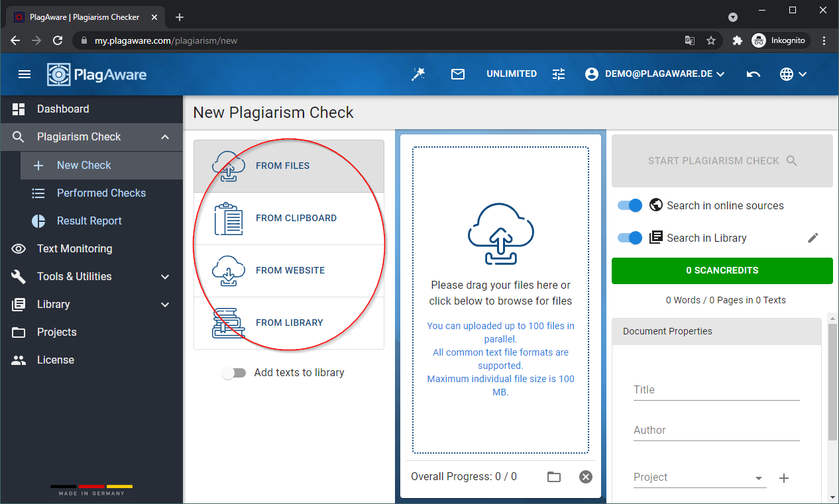Open the language globe menu
839x504 pixels.
point(793,74)
